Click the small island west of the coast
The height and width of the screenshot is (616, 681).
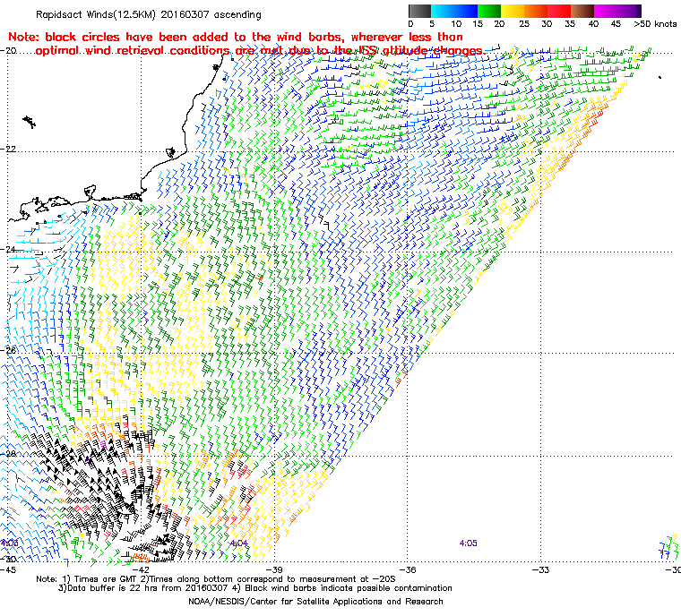tap(29, 122)
